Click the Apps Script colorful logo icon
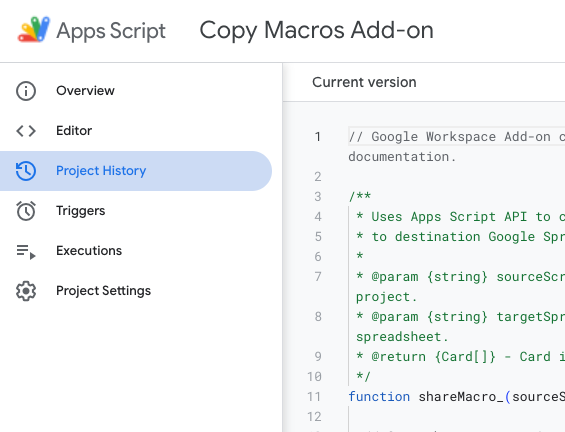 pos(34,30)
